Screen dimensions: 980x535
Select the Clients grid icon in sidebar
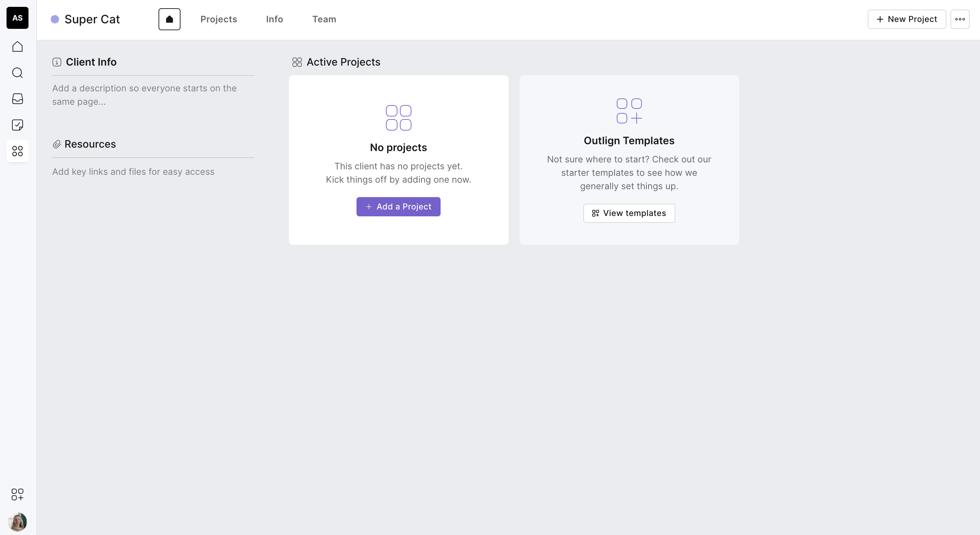(x=17, y=151)
